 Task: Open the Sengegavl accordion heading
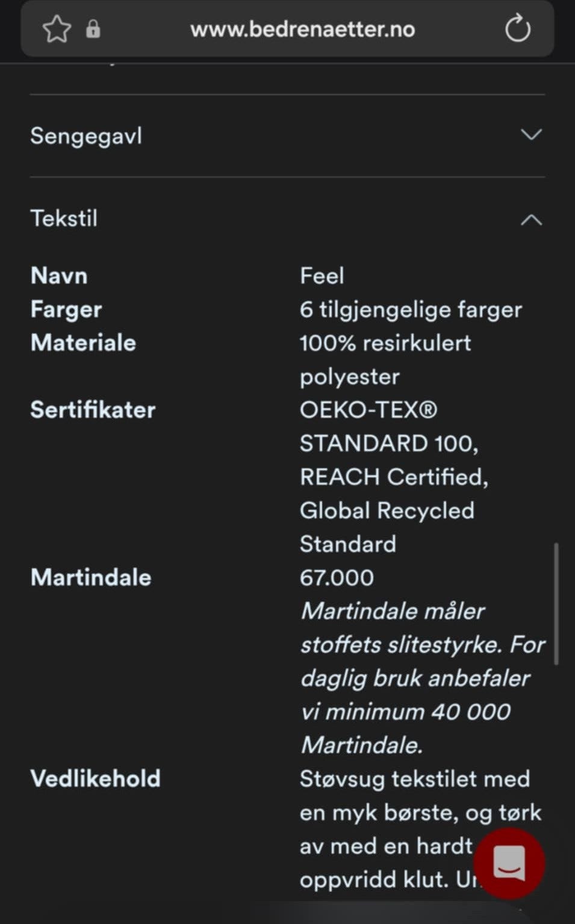(86, 136)
